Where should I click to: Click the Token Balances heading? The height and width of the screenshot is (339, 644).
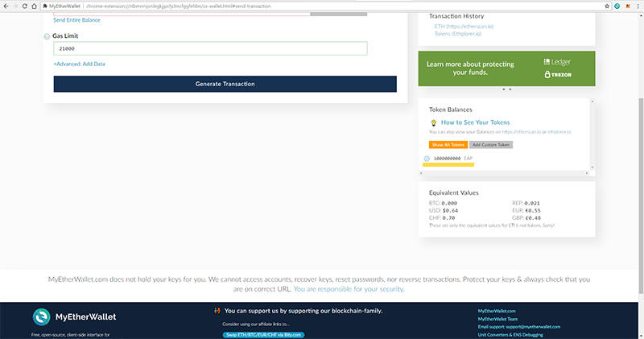pyautogui.click(x=451, y=110)
